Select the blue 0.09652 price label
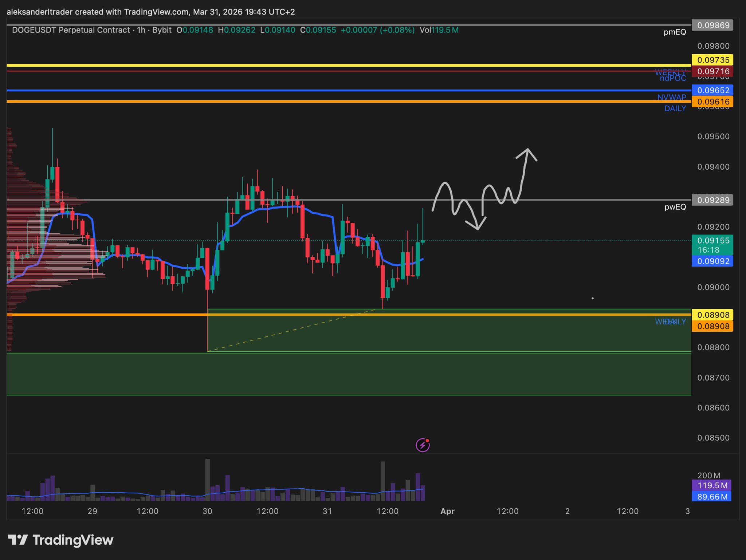 [712, 90]
